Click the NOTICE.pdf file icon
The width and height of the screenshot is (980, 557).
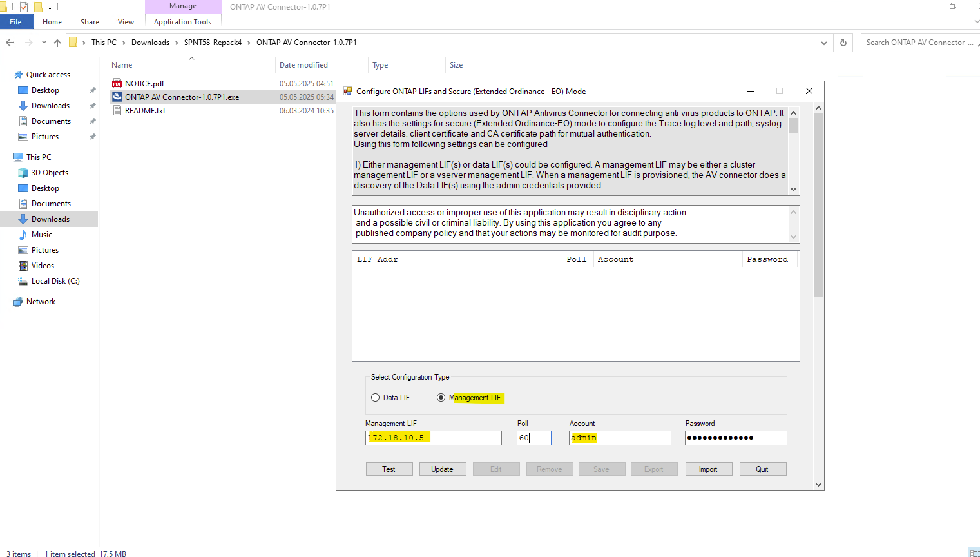click(117, 84)
